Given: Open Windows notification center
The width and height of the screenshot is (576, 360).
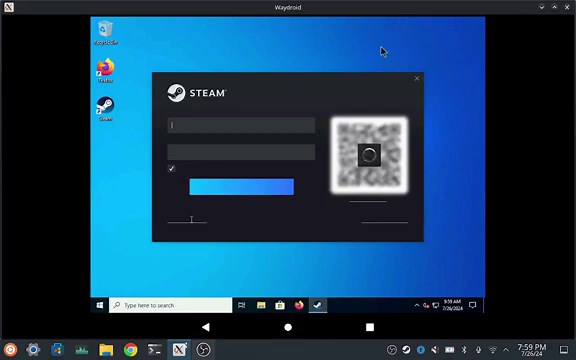Looking at the screenshot, I should click(473, 305).
